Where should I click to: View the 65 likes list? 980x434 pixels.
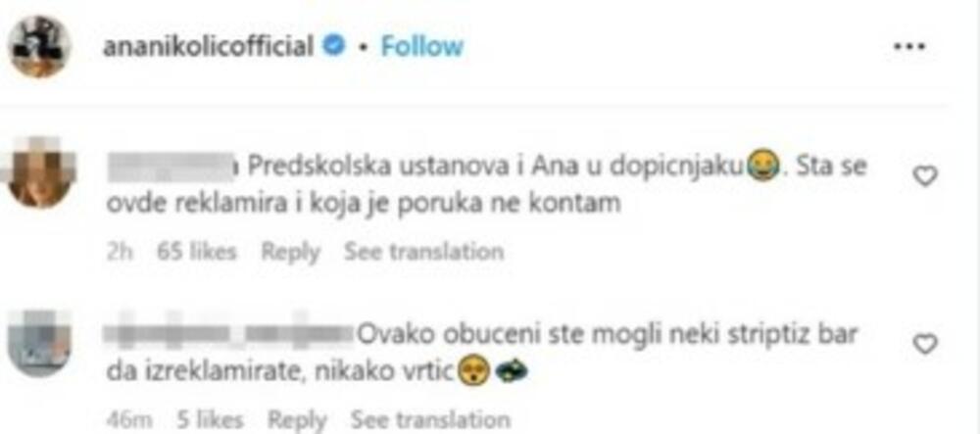coord(197,252)
